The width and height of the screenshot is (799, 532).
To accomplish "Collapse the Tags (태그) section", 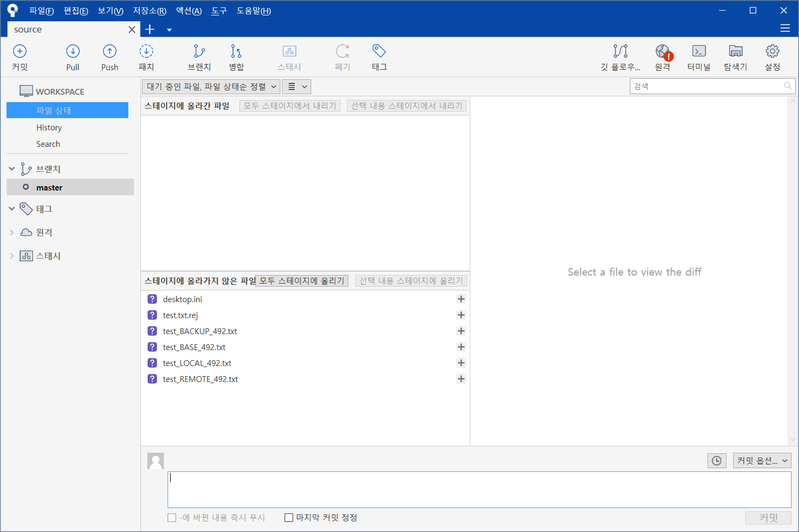I will tap(12, 209).
